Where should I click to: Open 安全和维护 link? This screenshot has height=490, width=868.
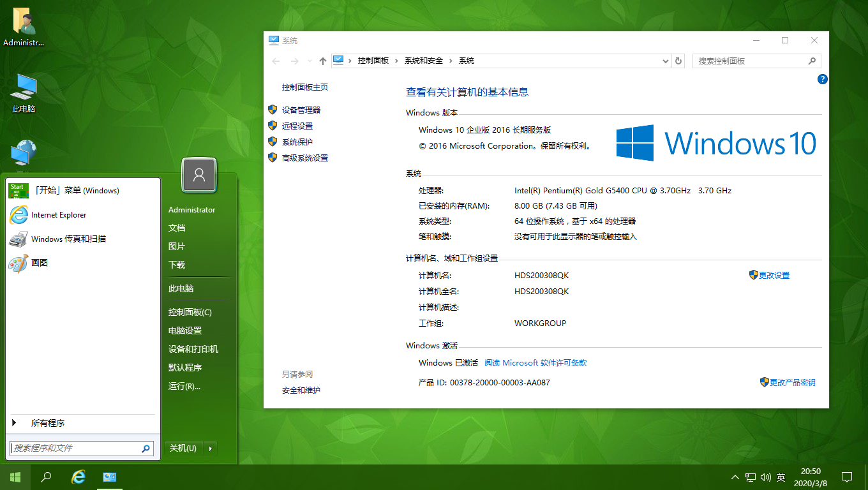click(x=301, y=390)
